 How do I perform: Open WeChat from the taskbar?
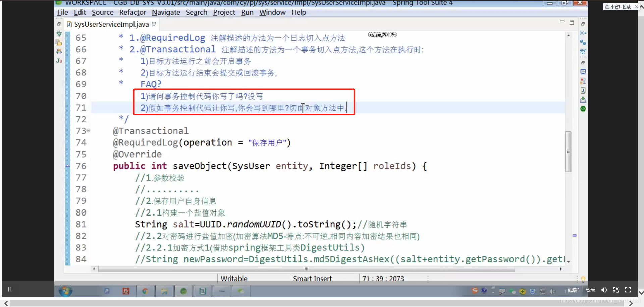[x=241, y=291]
